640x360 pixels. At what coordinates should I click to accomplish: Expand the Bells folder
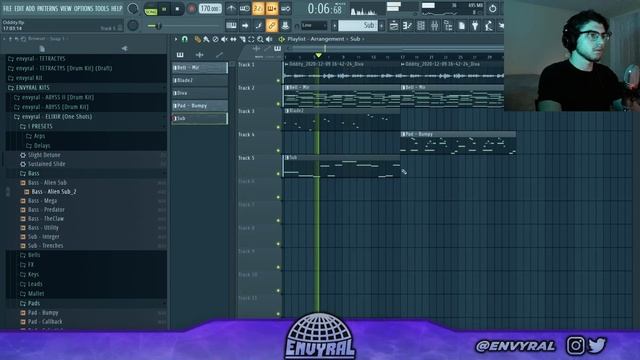pyautogui.click(x=34, y=255)
